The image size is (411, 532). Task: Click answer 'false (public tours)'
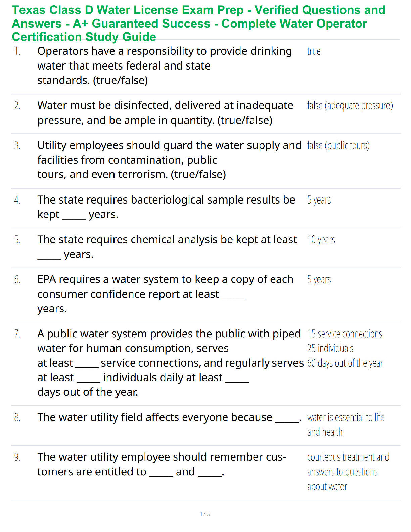[338, 146]
